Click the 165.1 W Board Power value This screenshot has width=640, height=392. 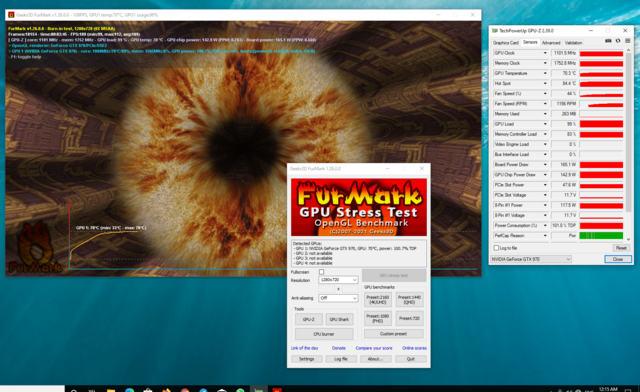(x=564, y=165)
